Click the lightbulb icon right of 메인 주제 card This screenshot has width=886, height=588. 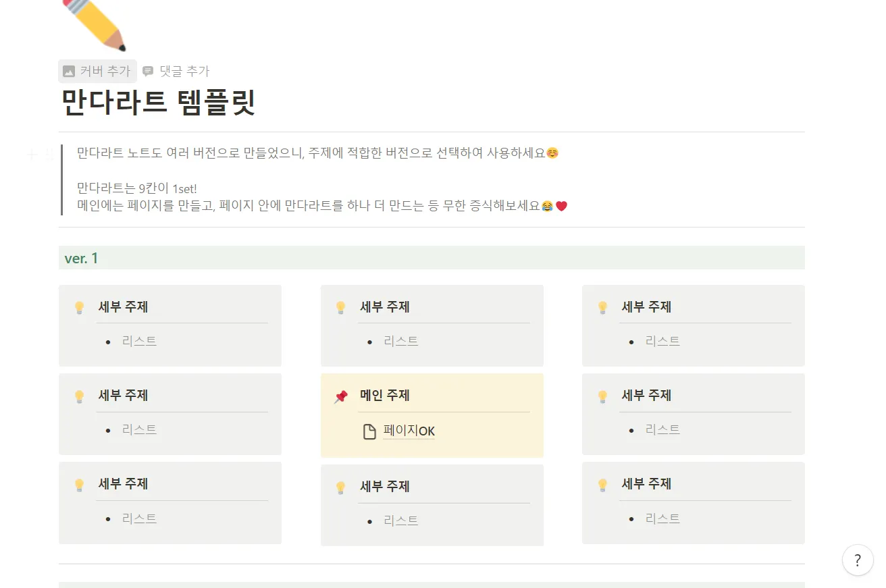pos(602,396)
